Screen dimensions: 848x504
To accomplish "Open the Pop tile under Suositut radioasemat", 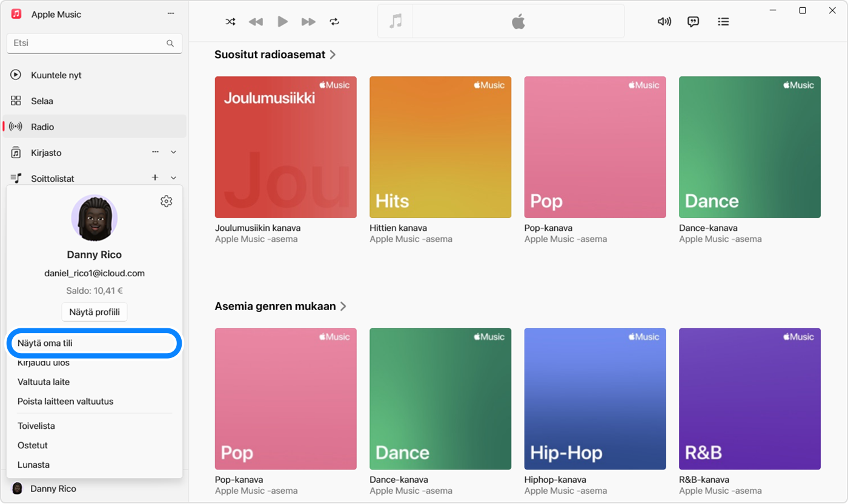I will [x=595, y=147].
